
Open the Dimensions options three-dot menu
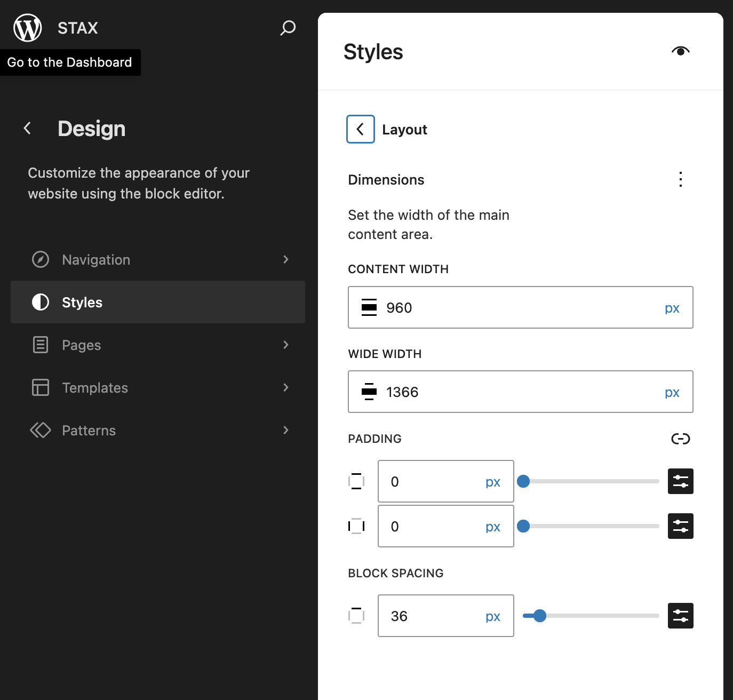pos(681,179)
